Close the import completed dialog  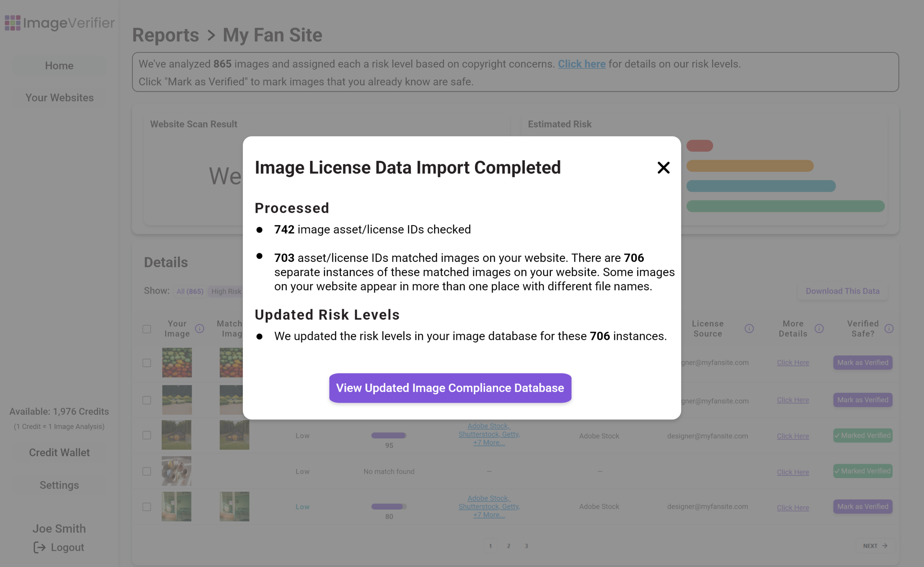pos(663,168)
